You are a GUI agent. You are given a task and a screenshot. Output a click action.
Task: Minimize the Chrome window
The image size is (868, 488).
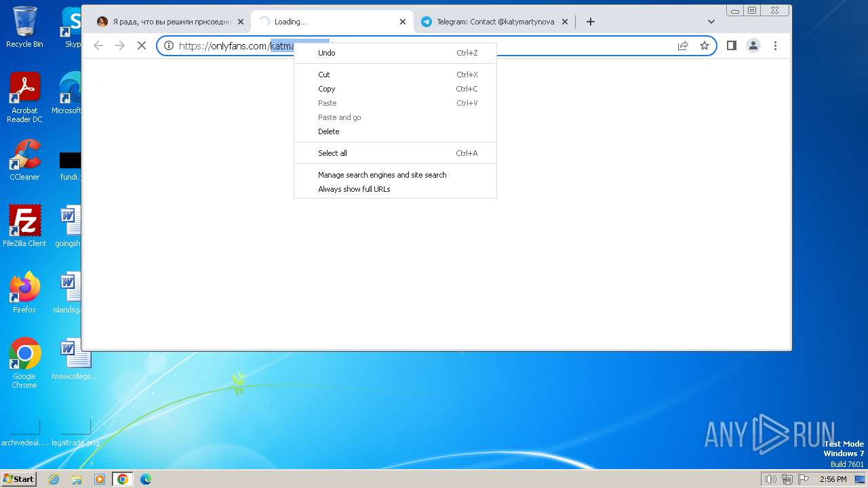[735, 10]
